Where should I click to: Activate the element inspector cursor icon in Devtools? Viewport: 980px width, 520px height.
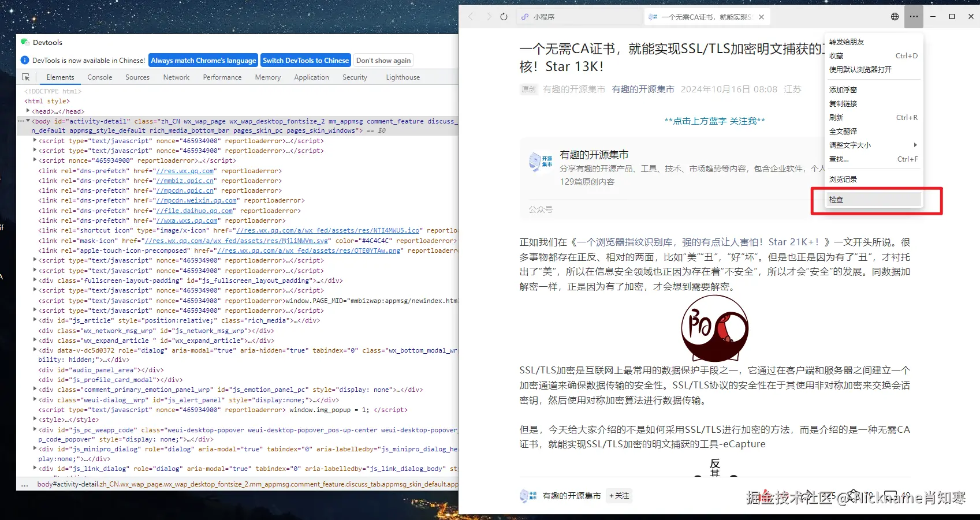point(25,77)
